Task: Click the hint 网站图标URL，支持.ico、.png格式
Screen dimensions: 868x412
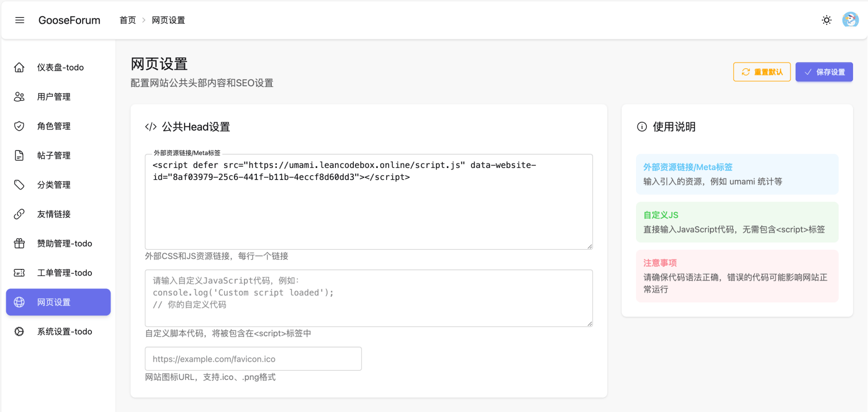Action: [210, 377]
